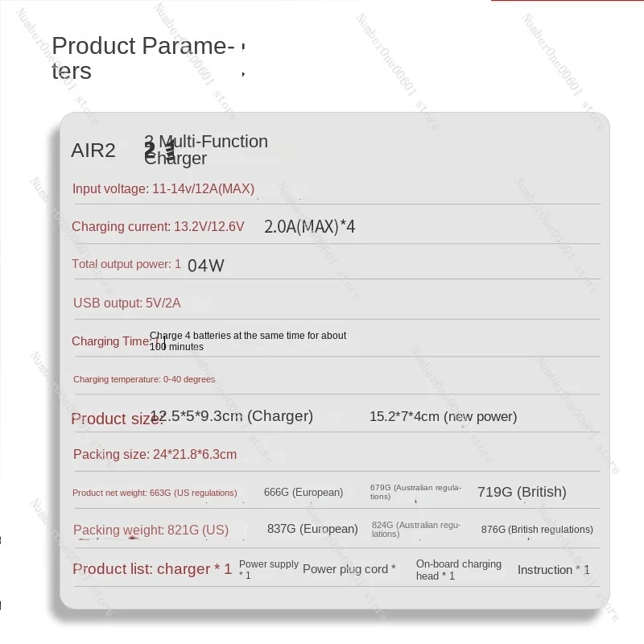Select the 15.2*7*4cm (new power) size

point(443,416)
